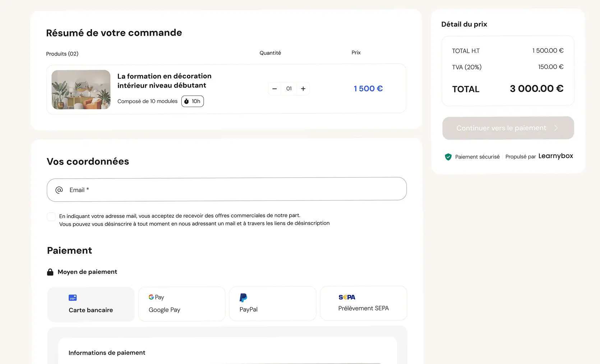This screenshot has height=364, width=600.
Task: Click the course title La formation en décoration
Action: click(x=165, y=81)
